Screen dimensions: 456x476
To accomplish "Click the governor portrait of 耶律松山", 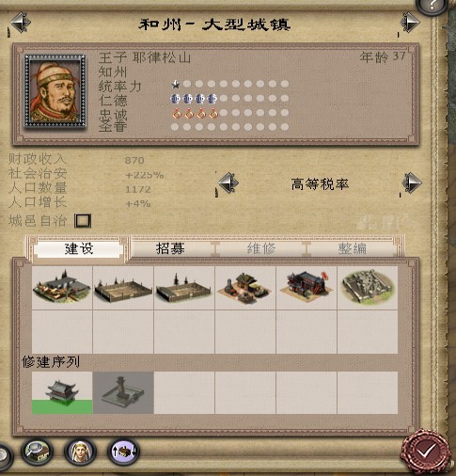I will (x=55, y=91).
